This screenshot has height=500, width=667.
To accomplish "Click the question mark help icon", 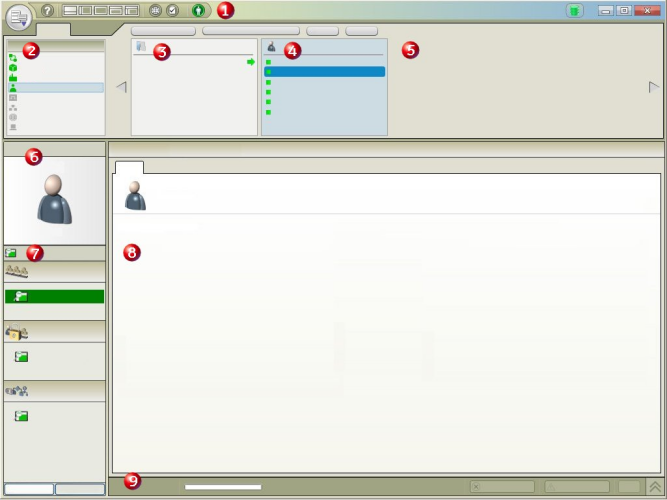I will (47, 11).
